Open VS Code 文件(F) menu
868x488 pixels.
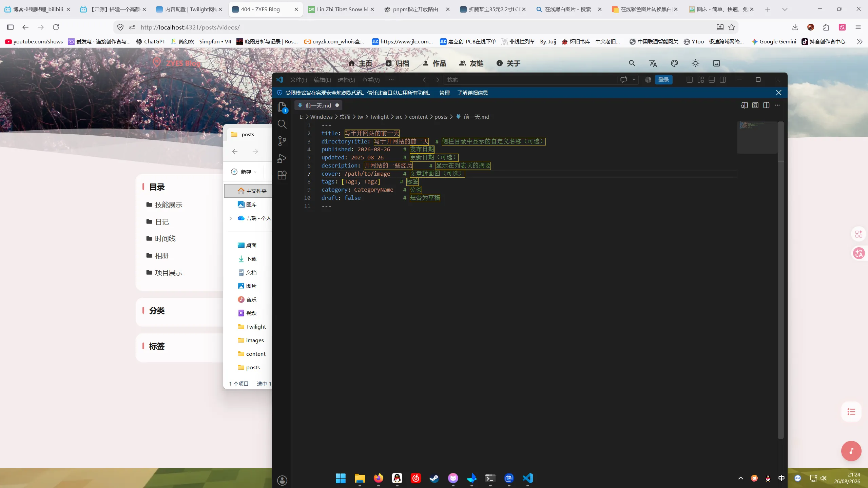298,80
